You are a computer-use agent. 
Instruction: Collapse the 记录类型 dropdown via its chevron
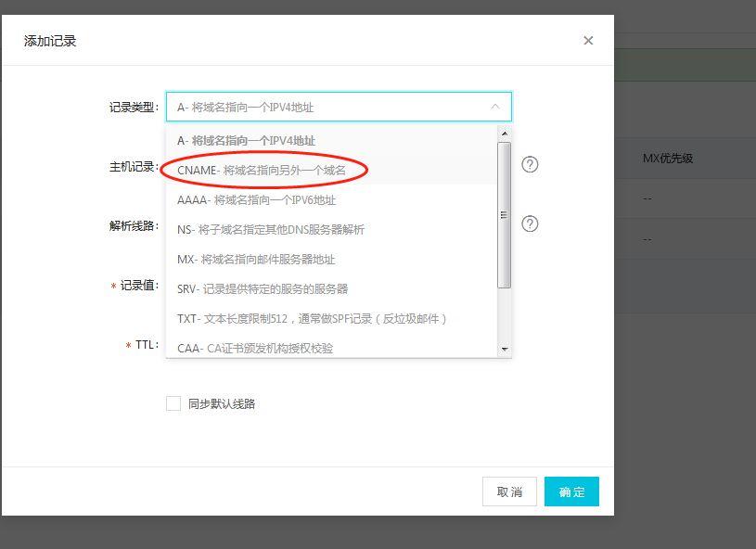coord(494,107)
